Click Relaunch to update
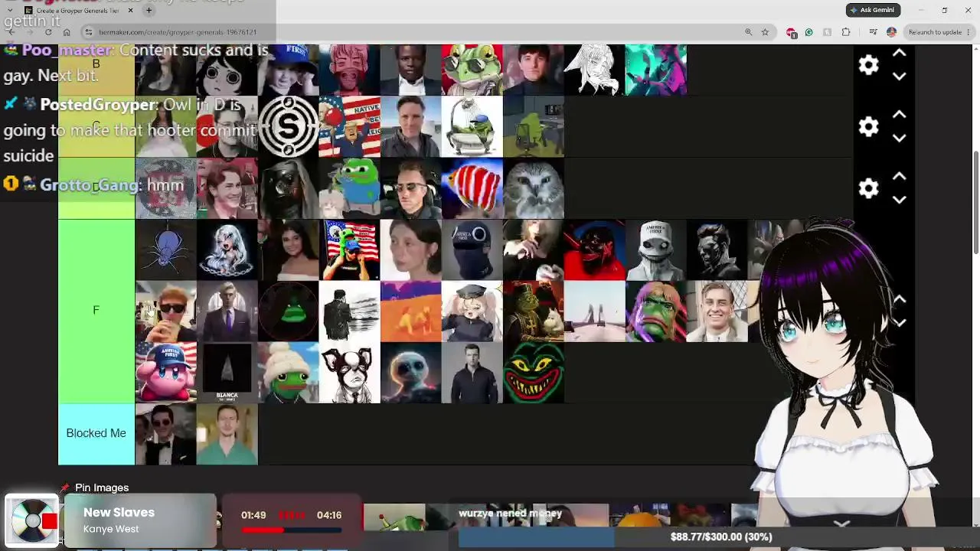Viewport: 980px width, 551px height. (x=935, y=32)
